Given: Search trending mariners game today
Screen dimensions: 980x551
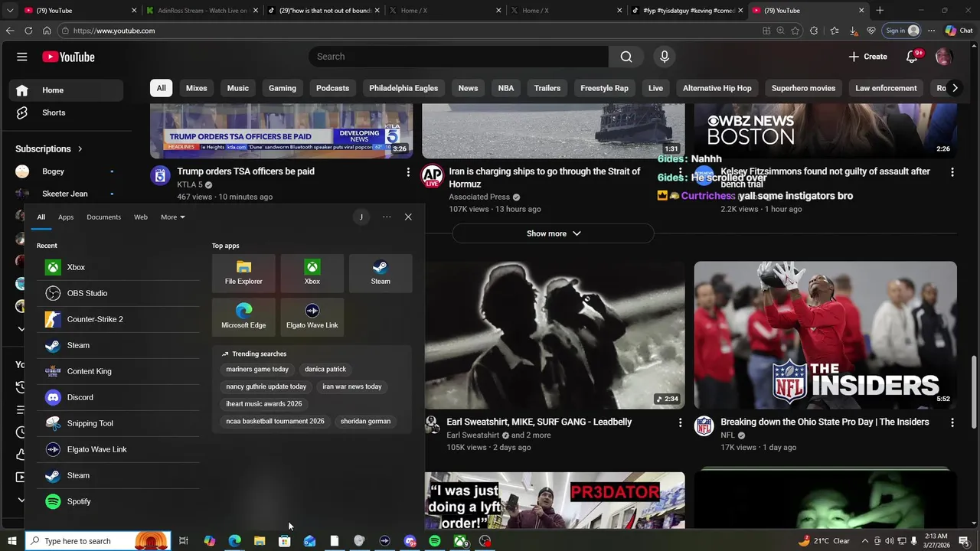Looking at the screenshot, I should tap(257, 369).
